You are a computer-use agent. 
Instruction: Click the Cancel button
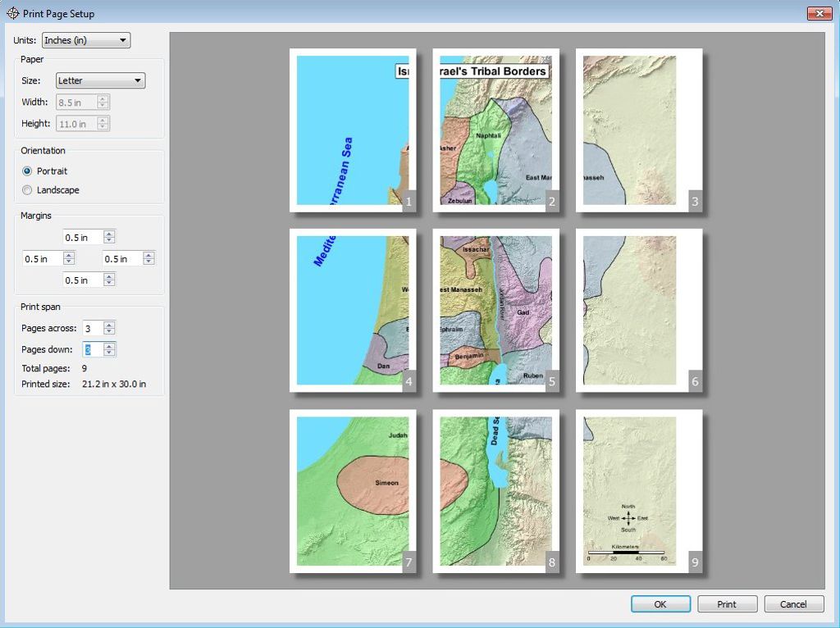click(793, 604)
